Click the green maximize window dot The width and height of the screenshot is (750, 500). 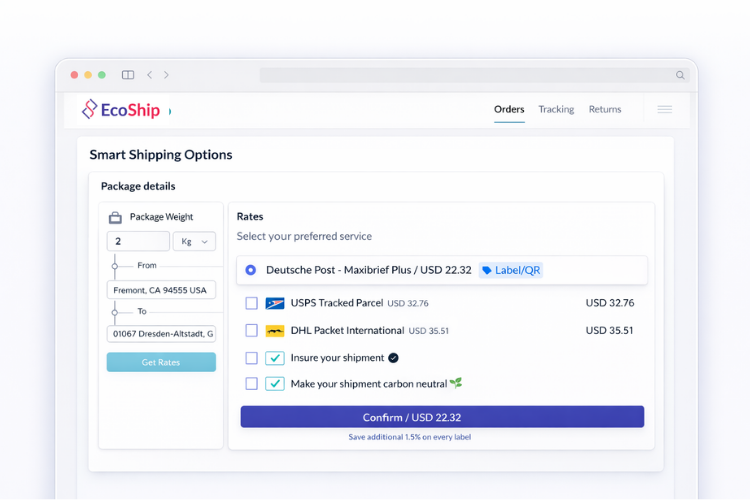coord(101,75)
